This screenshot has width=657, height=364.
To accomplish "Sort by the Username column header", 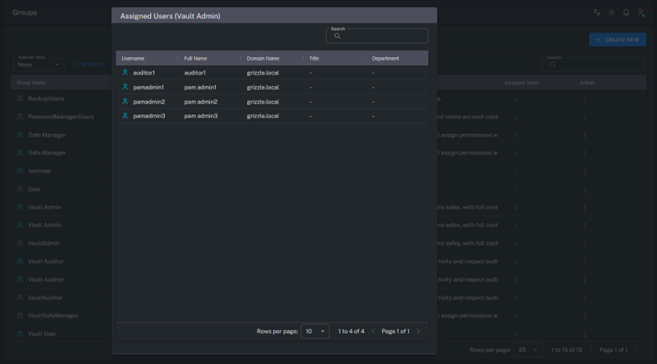I will (133, 58).
